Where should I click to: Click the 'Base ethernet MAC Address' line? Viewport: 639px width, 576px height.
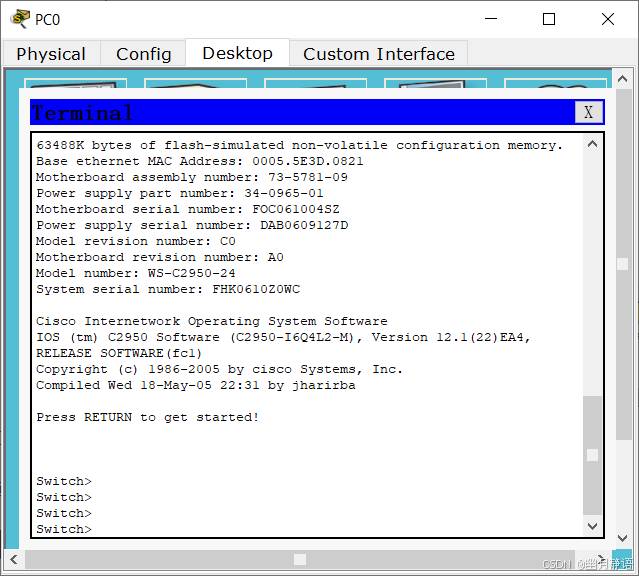pos(200,161)
